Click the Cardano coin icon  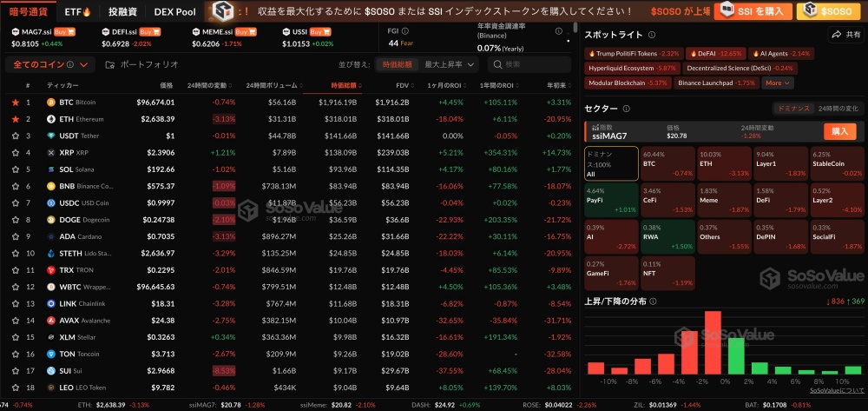[51, 236]
